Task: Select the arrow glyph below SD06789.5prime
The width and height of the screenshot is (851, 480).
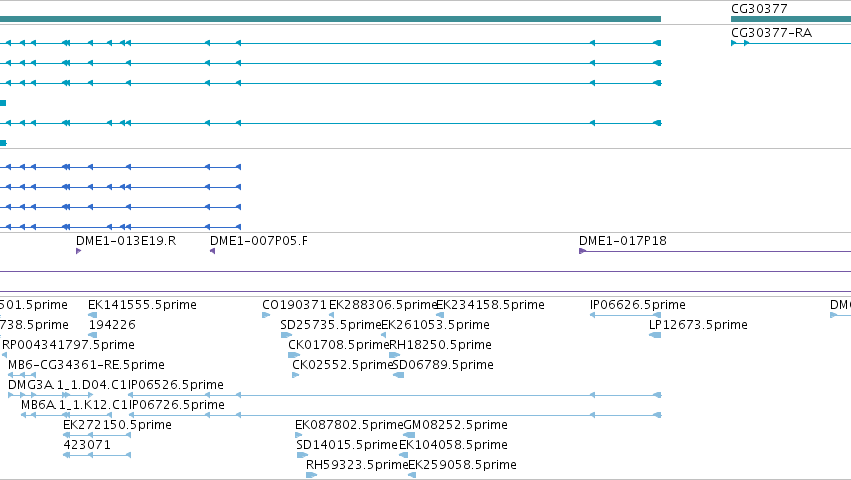Action: (x=398, y=375)
